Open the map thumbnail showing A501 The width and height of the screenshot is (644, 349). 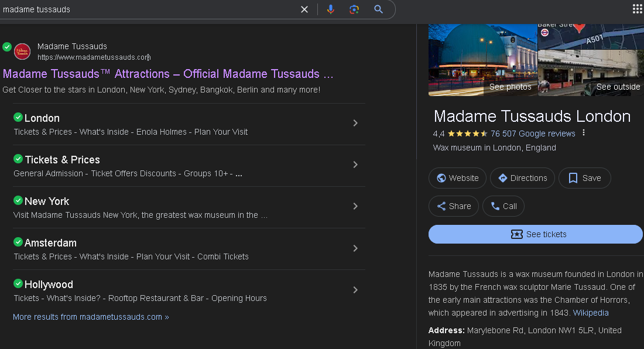pyautogui.click(x=591, y=36)
